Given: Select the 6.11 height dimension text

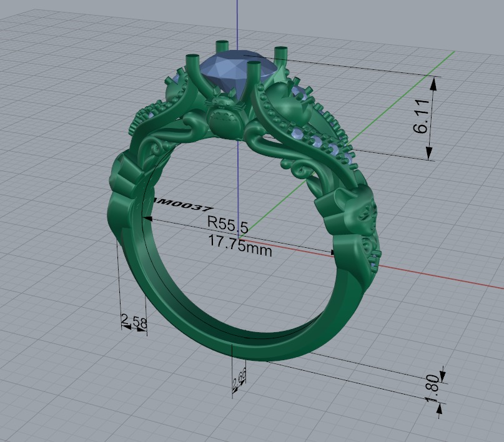Looking at the screenshot, I should coord(422,116).
